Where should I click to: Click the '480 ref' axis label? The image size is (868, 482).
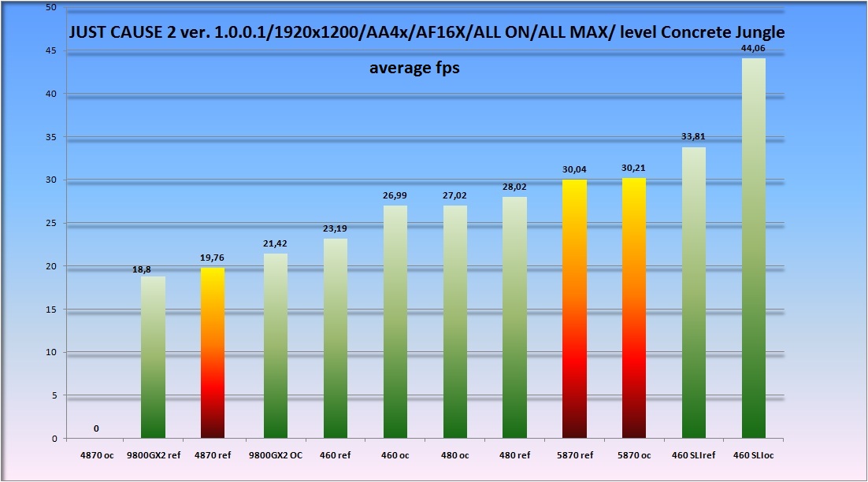(514, 455)
